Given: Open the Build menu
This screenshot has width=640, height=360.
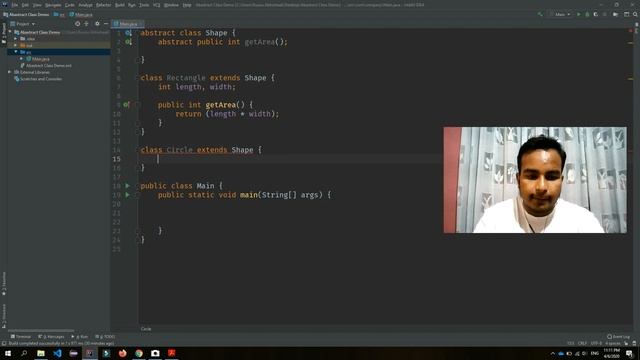Looking at the screenshot, I should (120, 5).
